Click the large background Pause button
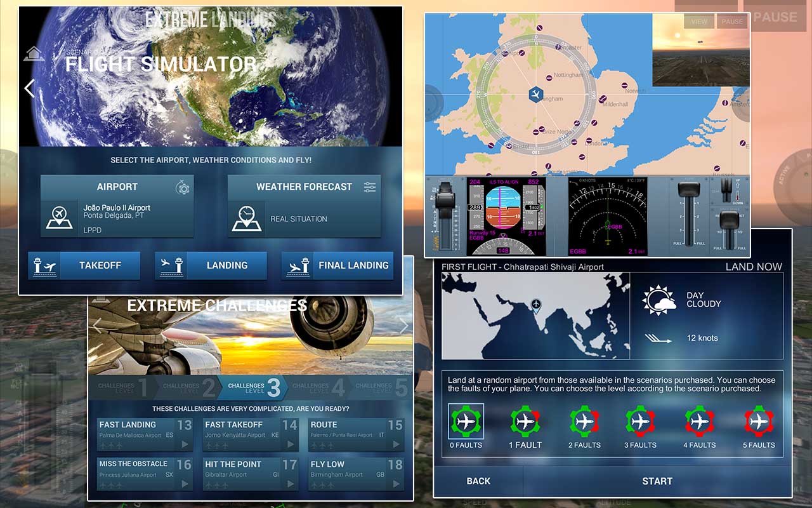 pos(775,17)
